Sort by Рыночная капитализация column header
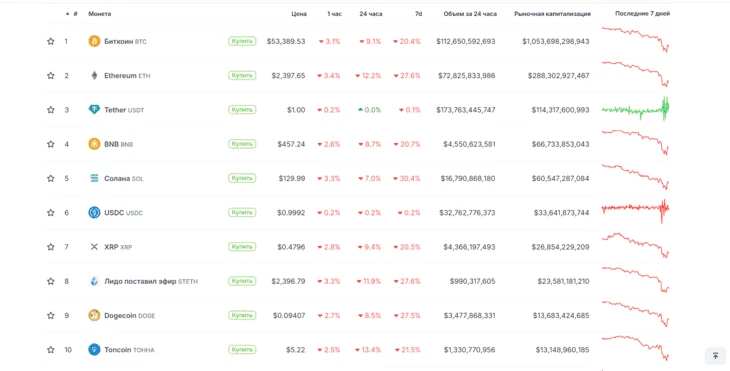This screenshot has height=371, width=730. coord(552,14)
